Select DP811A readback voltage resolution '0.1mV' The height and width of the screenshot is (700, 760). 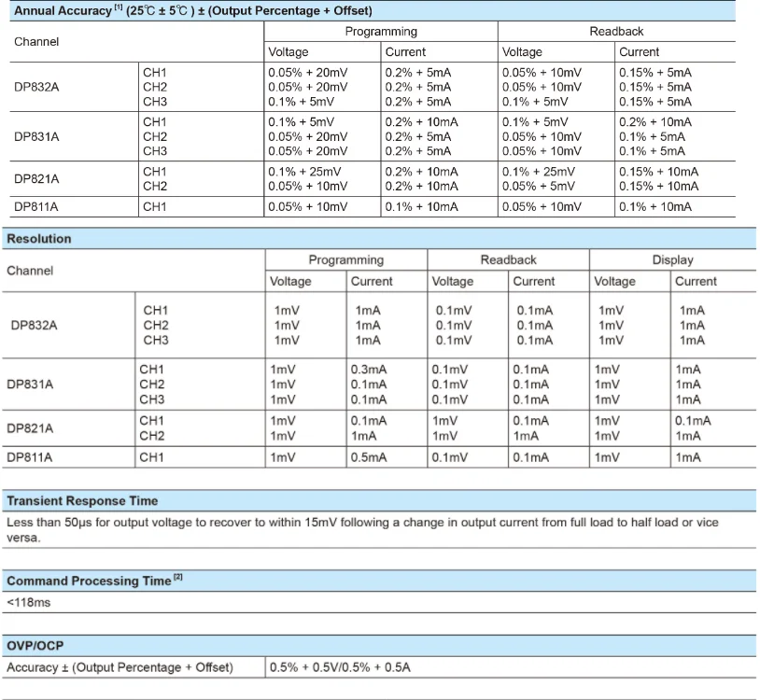pos(449,457)
